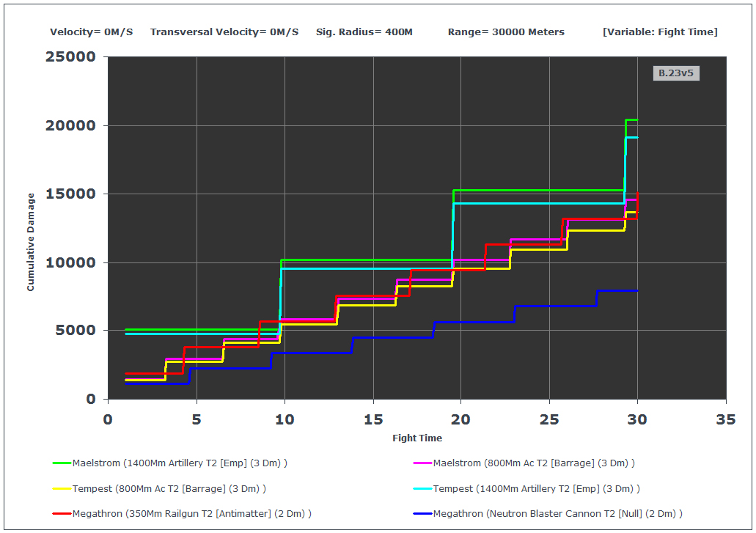Click the green Maelstrom 1400mm Artillery legend swatch
756x533 pixels.
62,463
